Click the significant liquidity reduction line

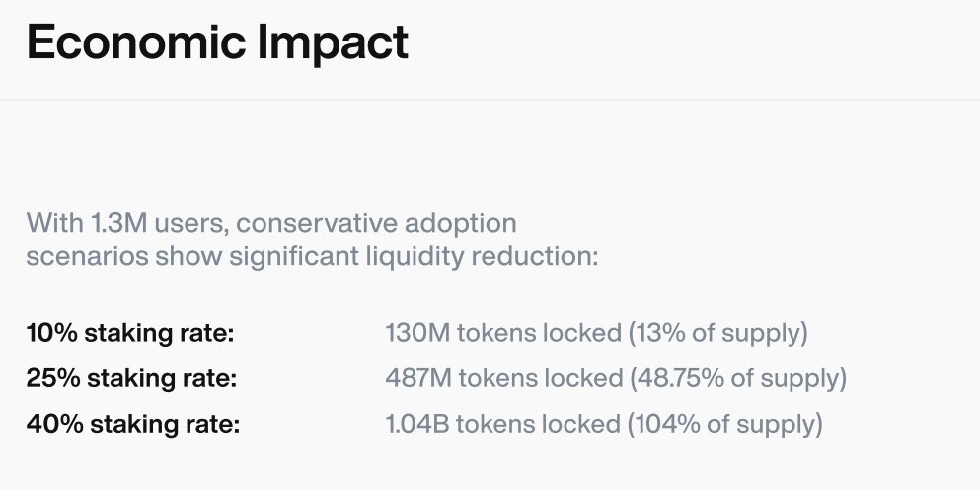click(x=312, y=257)
